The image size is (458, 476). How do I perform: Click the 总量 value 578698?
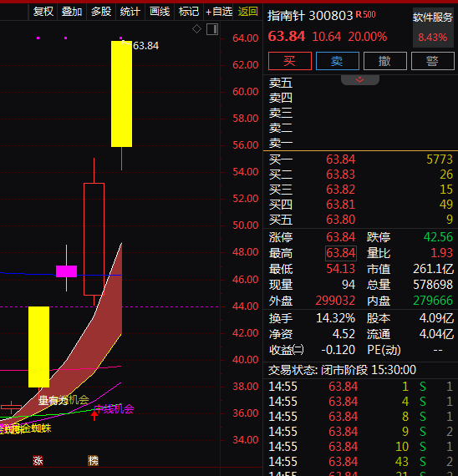coord(433,285)
